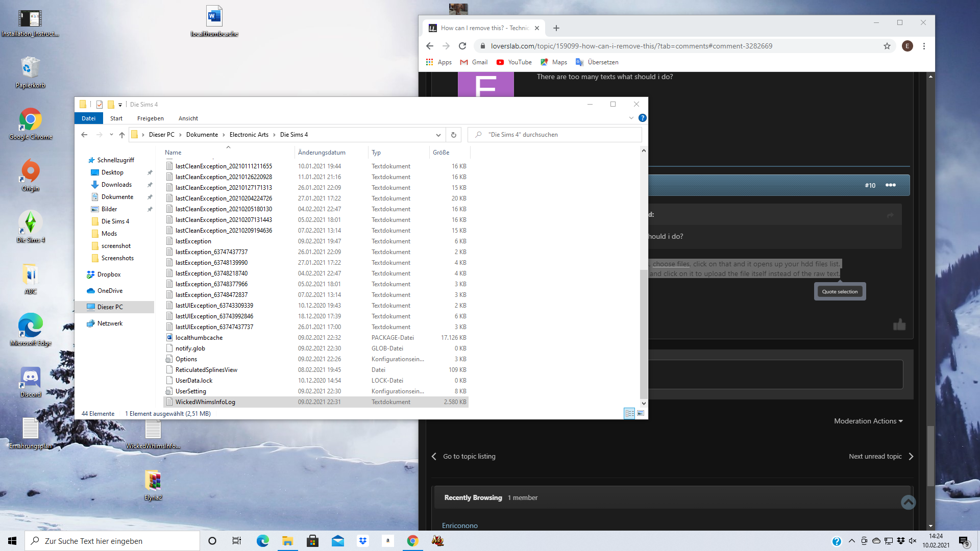
Task: Open Explorer help question mark
Action: coord(643,118)
